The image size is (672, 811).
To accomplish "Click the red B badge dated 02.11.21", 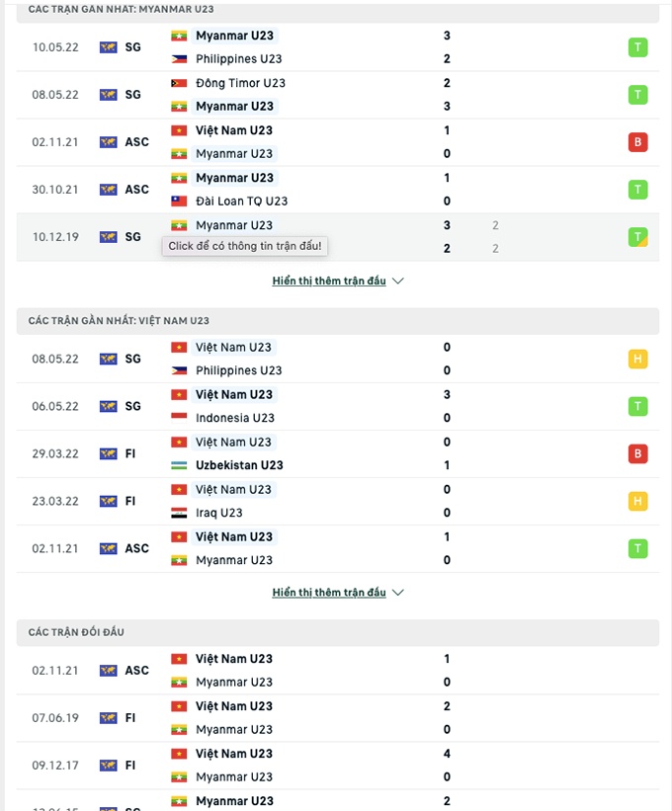I will click(x=638, y=142).
